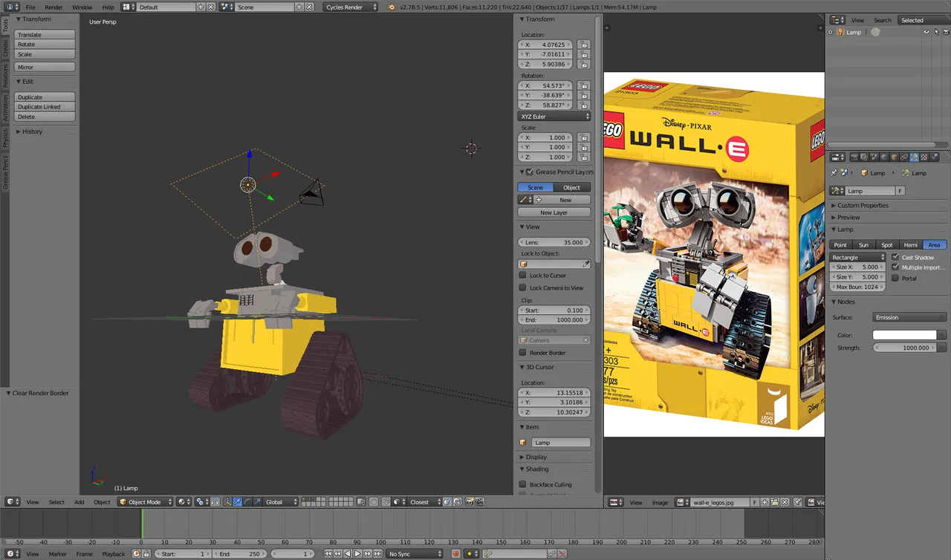
Task: Click the play animation button in timeline
Action: (357, 553)
